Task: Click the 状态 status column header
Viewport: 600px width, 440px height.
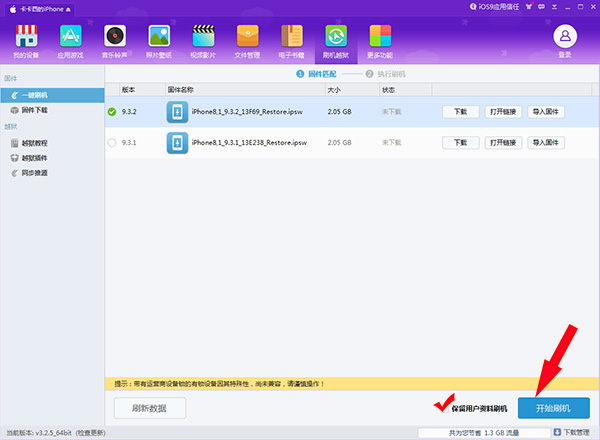Action: coord(406,90)
